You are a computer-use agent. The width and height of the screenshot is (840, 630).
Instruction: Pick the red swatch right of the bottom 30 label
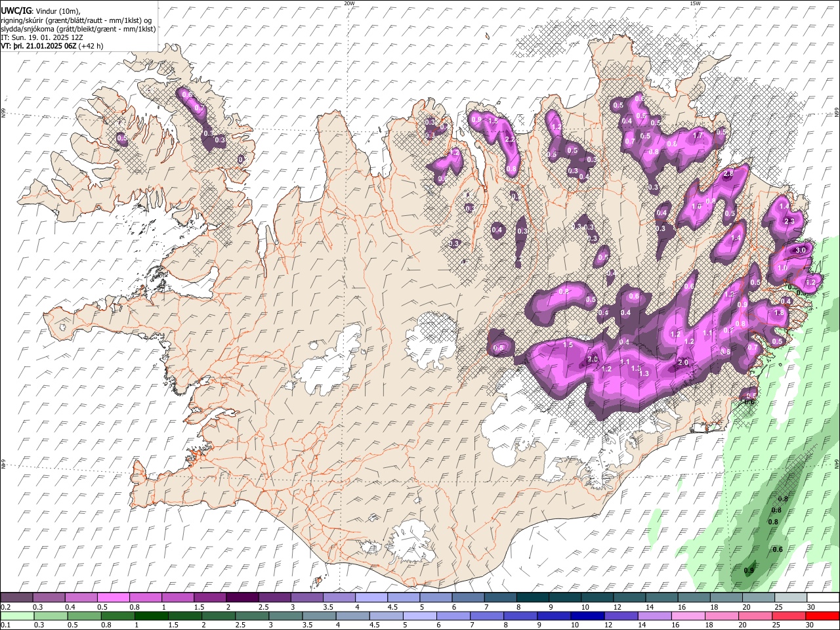(822, 616)
